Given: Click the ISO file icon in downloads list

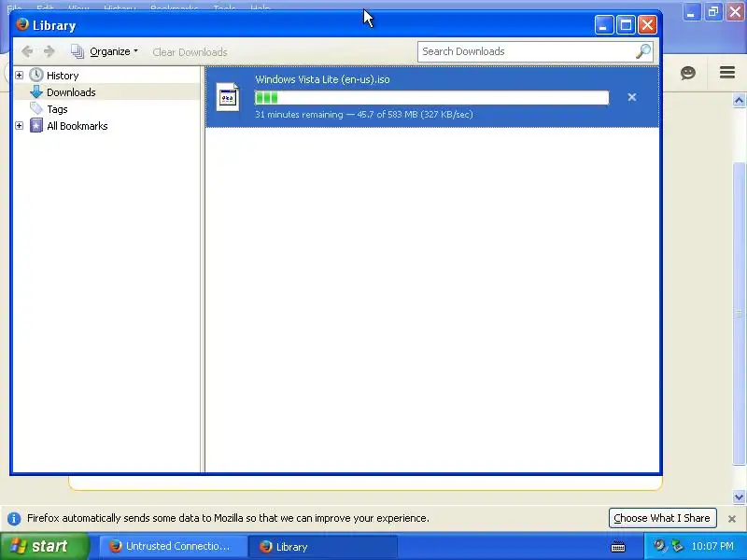Looking at the screenshot, I should click(x=227, y=97).
